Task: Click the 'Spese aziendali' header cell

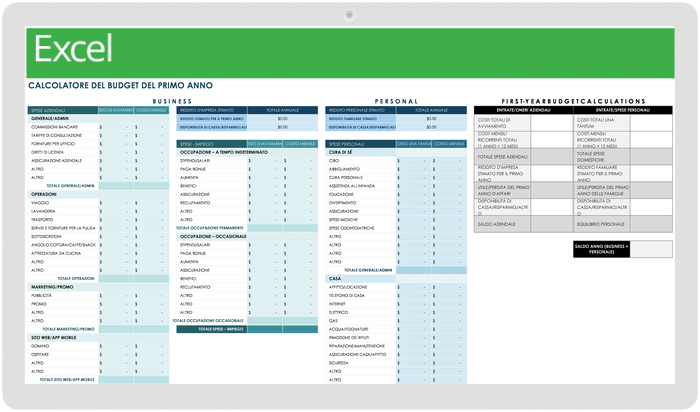Action: click(63, 110)
